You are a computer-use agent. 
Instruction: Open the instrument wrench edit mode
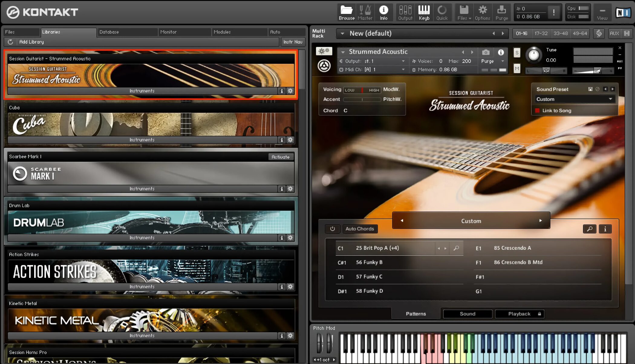pos(324,51)
